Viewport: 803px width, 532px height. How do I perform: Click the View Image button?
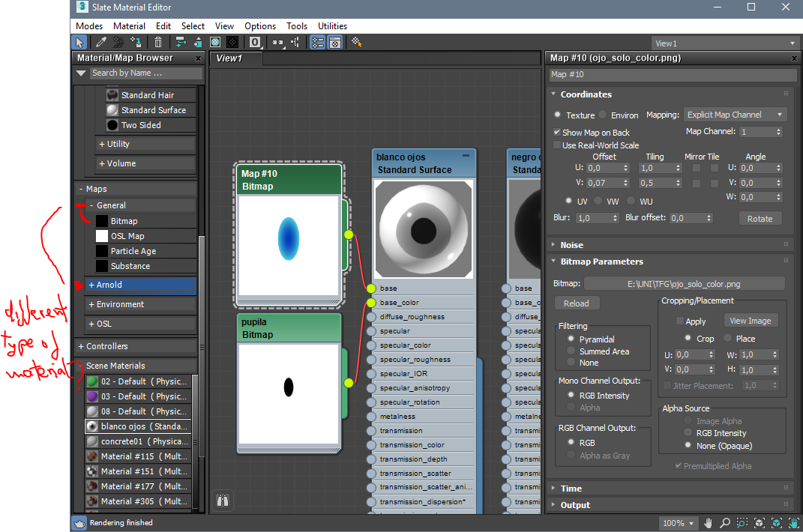point(751,321)
